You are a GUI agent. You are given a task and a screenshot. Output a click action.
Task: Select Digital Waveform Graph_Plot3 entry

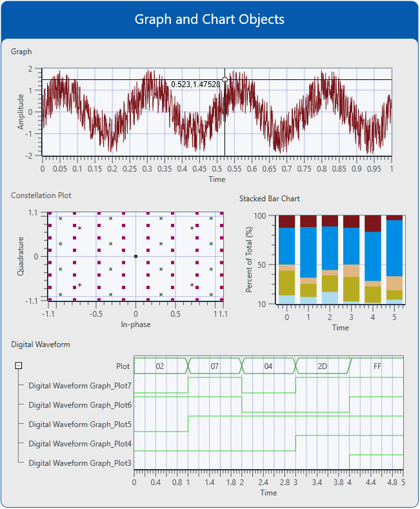click(80, 463)
